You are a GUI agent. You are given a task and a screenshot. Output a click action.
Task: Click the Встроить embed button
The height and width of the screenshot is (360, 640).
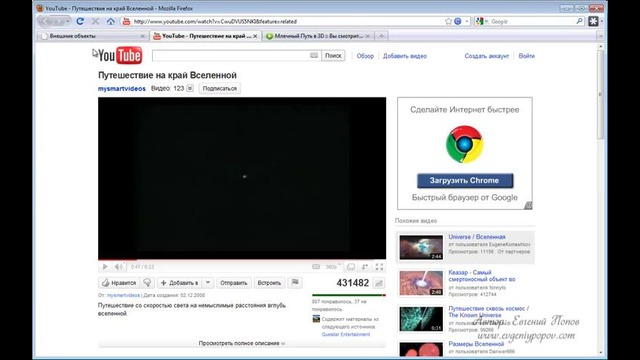click(269, 282)
